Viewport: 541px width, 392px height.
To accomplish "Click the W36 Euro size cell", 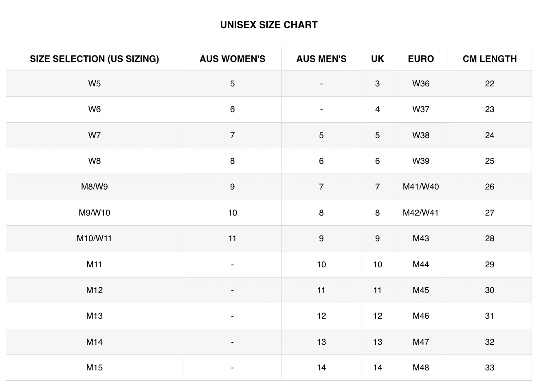I will click(421, 84).
